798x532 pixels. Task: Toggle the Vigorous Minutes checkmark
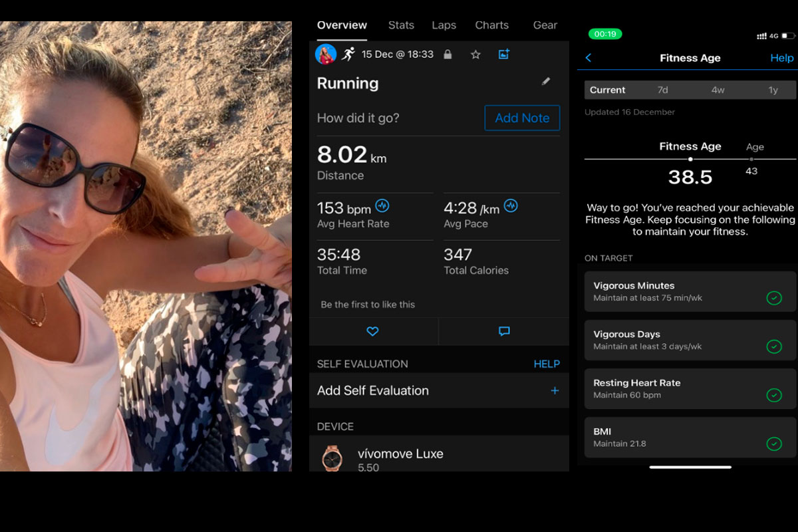(774, 298)
